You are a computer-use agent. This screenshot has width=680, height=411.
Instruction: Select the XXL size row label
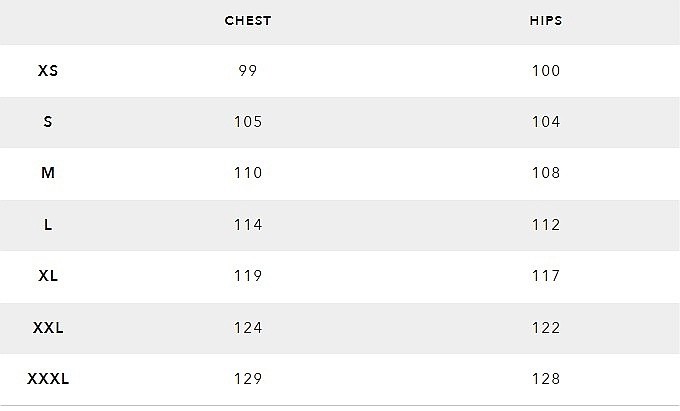[x=48, y=328]
